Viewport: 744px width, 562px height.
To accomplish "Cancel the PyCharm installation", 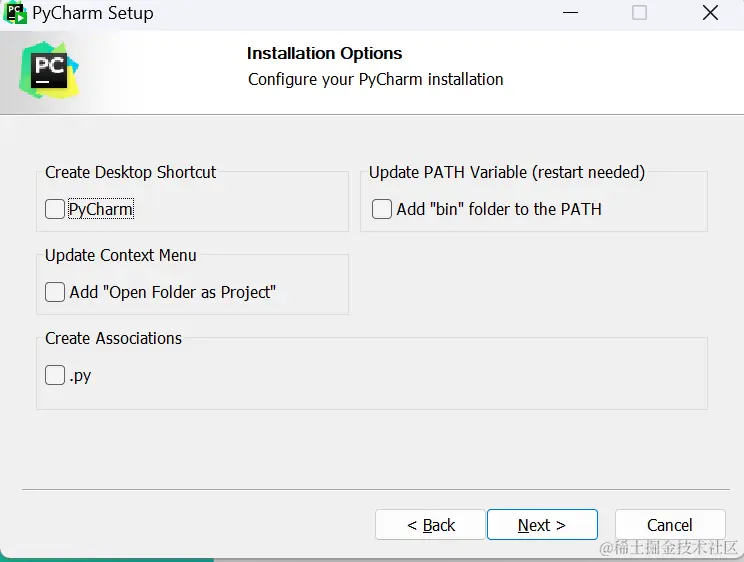I will 669,525.
